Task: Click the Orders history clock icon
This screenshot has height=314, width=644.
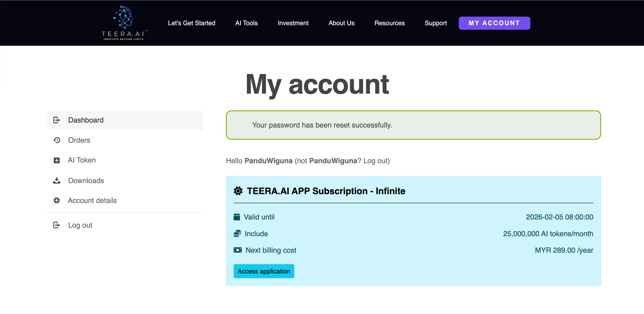Action: 57,140
